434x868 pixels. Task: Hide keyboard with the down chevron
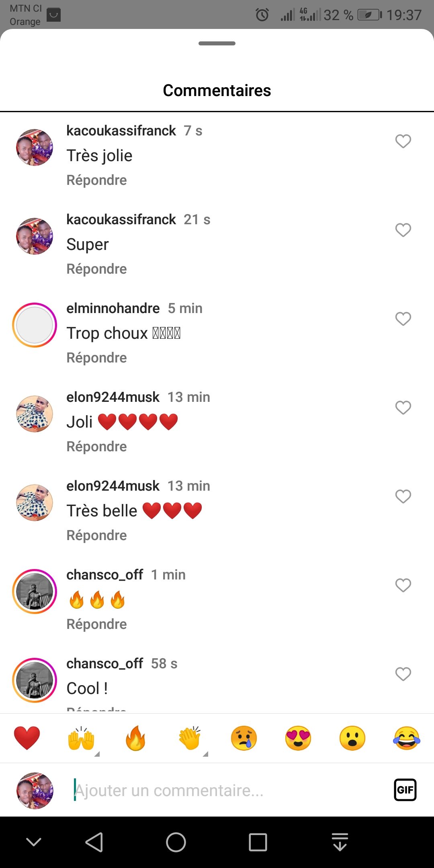[34, 842]
